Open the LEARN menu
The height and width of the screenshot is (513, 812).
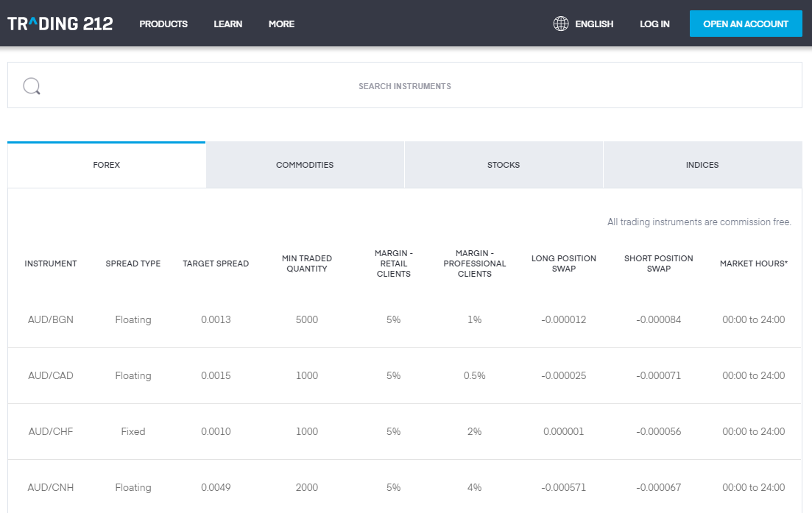point(227,24)
